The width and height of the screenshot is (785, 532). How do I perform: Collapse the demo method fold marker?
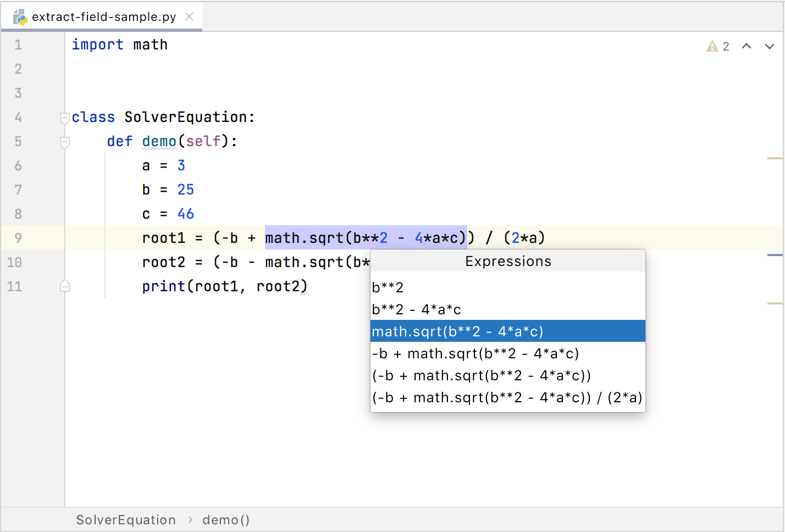(64, 141)
